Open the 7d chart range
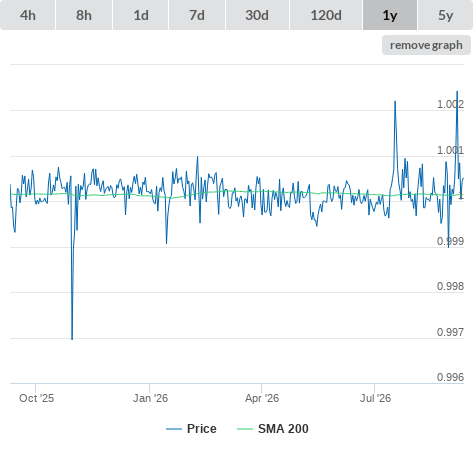474x455 pixels. pyautogui.click(x=197, y=15)
